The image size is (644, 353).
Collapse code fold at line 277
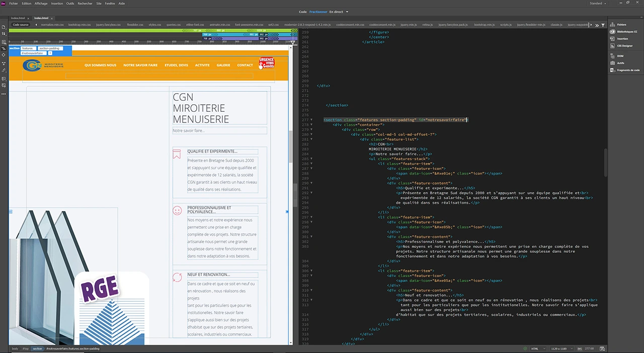pyautogui.click(x=311, y=120)
